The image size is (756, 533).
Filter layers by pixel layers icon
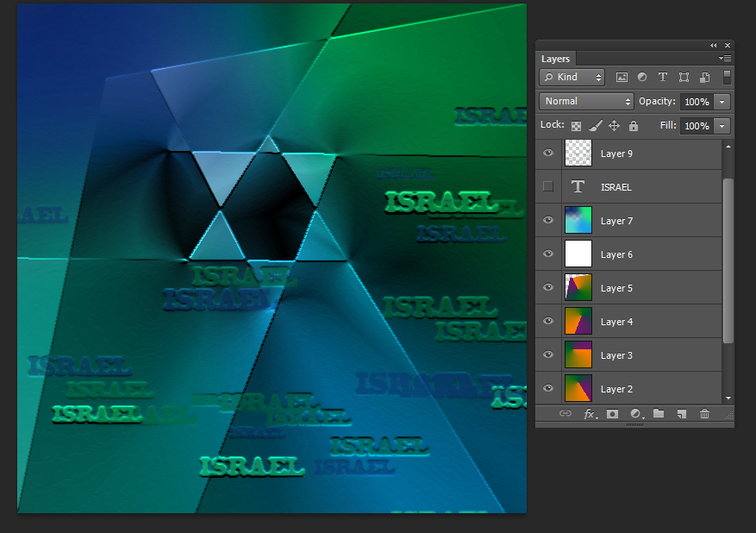click(622, 77)
